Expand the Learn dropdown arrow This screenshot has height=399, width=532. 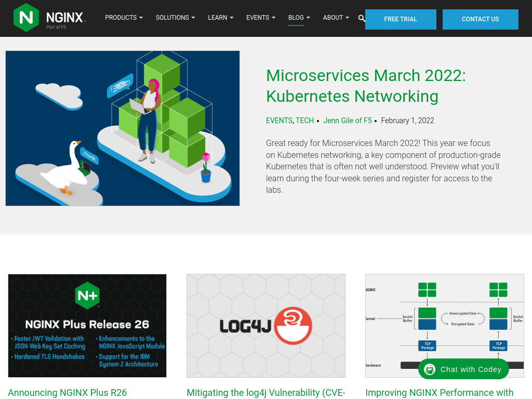coord(231,18)
